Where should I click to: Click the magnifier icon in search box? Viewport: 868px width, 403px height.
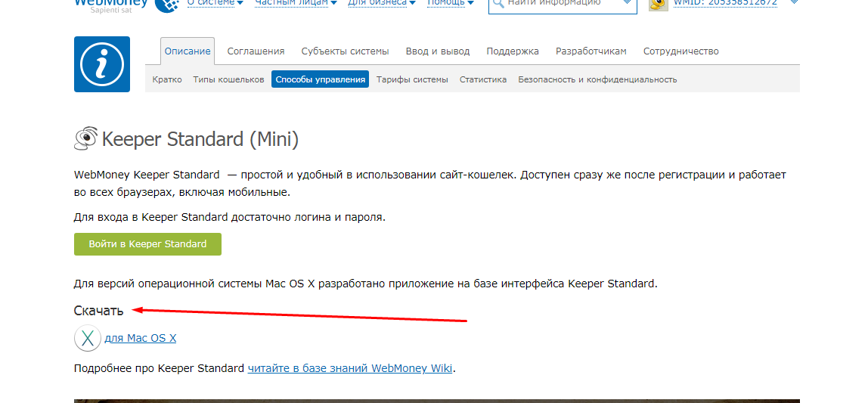[x=498, y=4]
